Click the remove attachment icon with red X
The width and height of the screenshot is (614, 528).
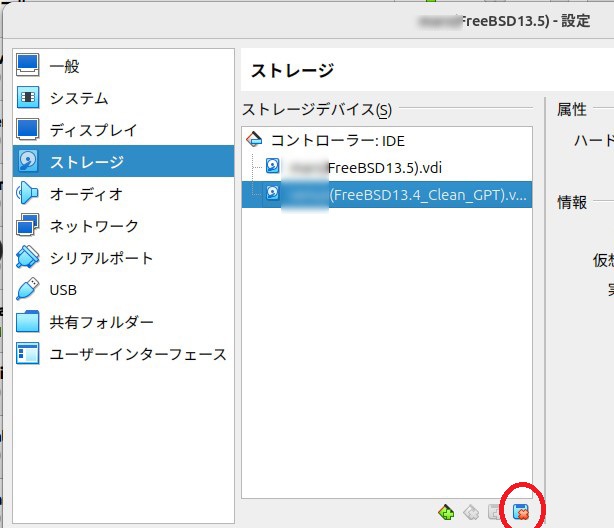coord(521,512)
